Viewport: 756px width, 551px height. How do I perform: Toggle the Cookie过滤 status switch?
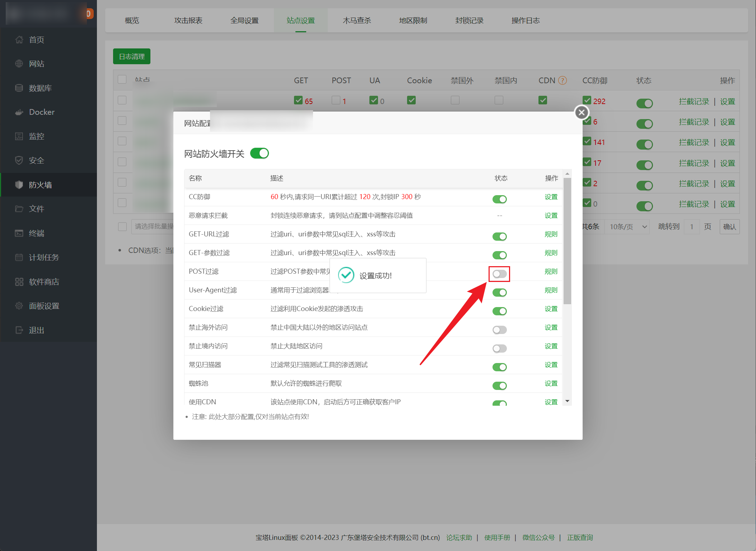(x=499, y=311)
